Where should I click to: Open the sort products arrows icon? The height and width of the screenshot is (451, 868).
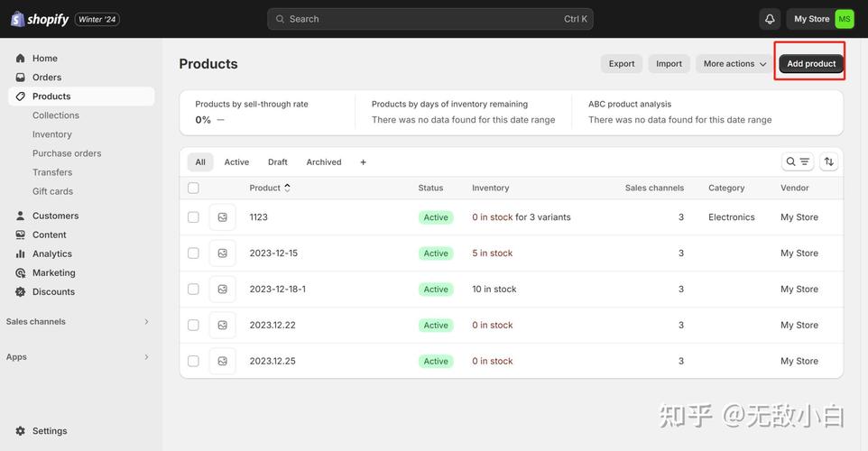click(828, 161)
